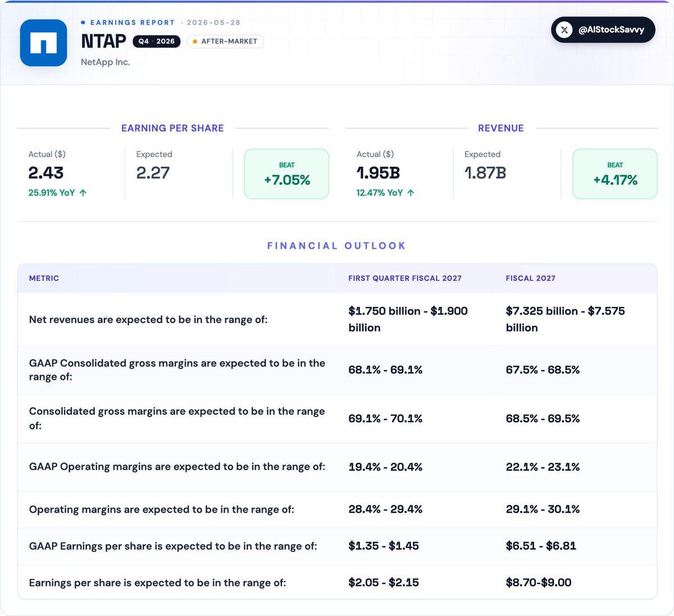Click the AFTER-MARKET status pill
674x616 pixels.
225,42
